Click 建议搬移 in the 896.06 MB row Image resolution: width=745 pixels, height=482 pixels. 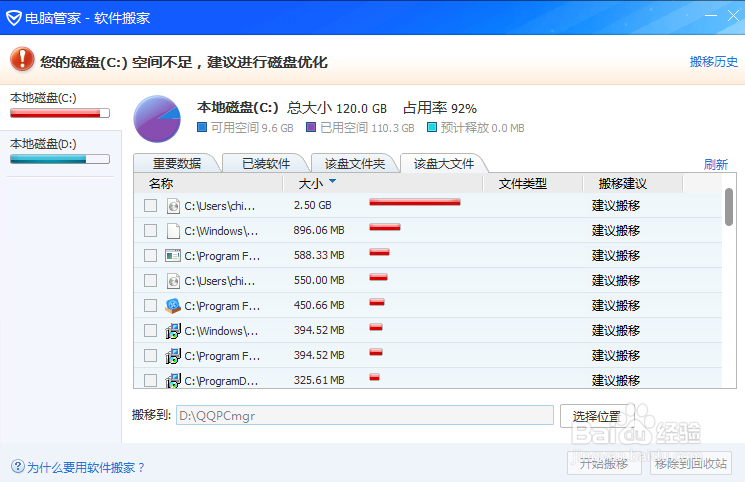[616, 231]
